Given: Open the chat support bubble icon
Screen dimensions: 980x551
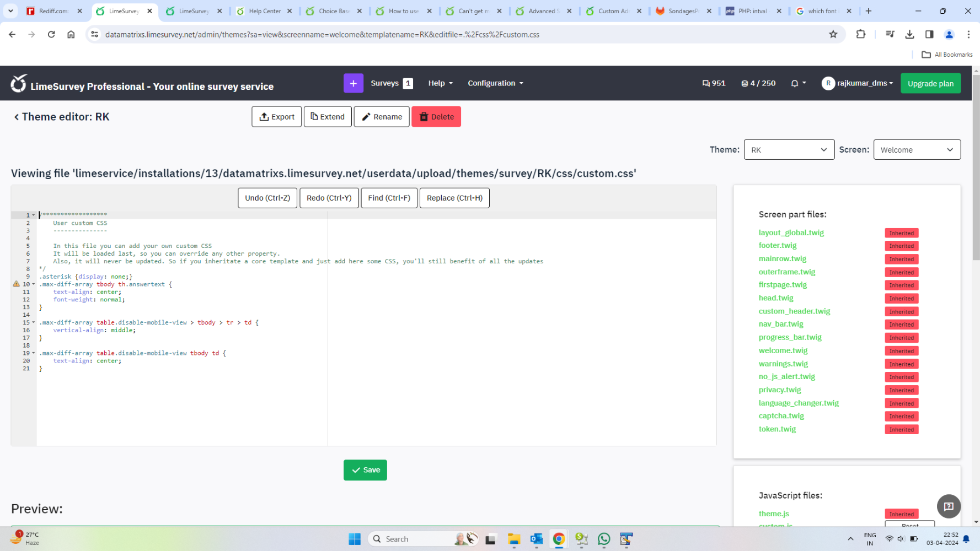Looking at the screenshot, I should coord(949,506).
